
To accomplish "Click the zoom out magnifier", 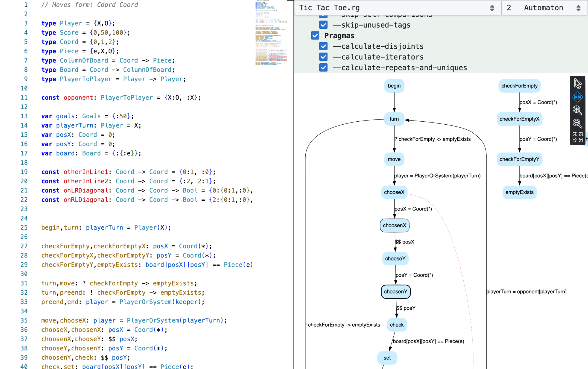I will [577, 124].
